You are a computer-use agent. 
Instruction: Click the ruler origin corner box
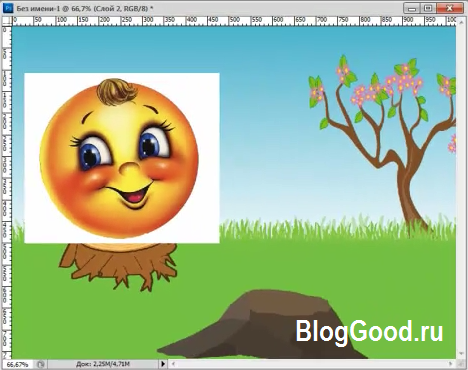(7, 21)
